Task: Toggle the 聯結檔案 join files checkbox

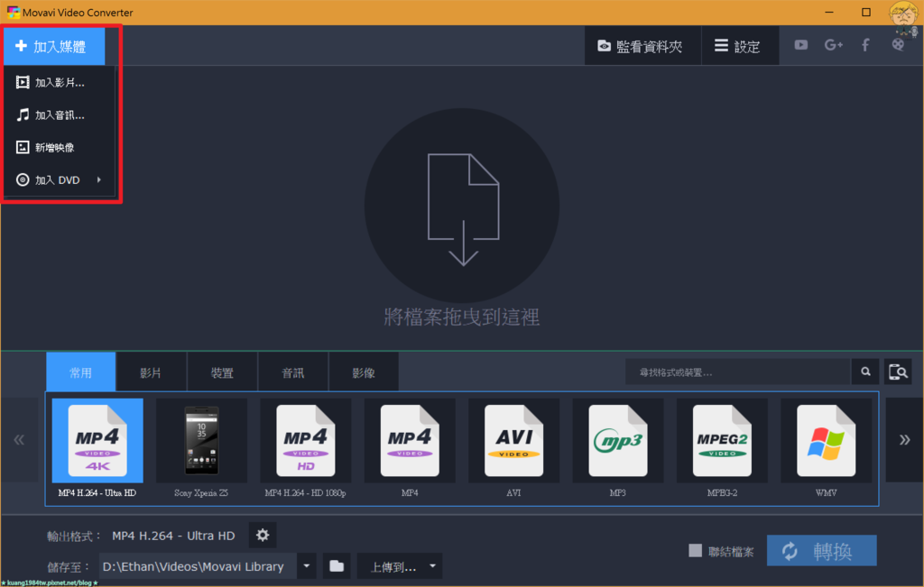Action: tap(696, 551)
